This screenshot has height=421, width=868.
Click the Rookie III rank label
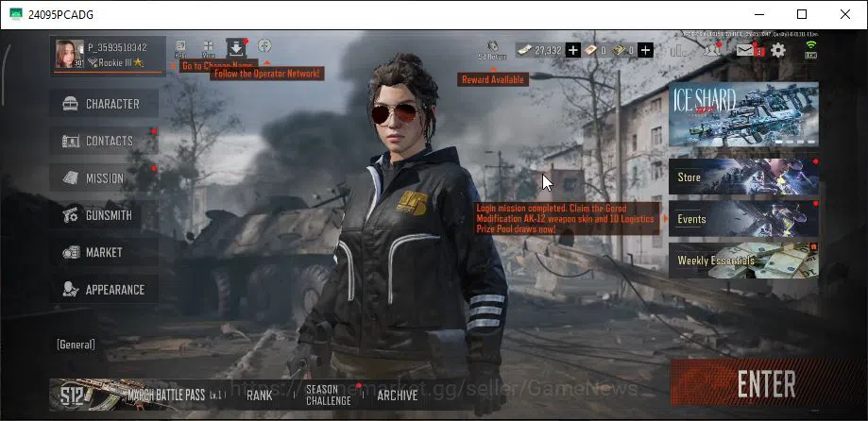[115, 62]
